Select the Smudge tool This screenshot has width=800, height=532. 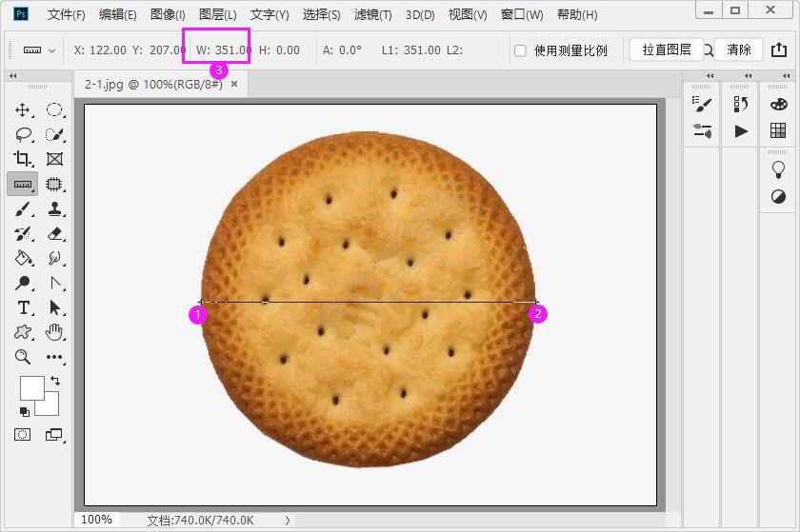54,258
